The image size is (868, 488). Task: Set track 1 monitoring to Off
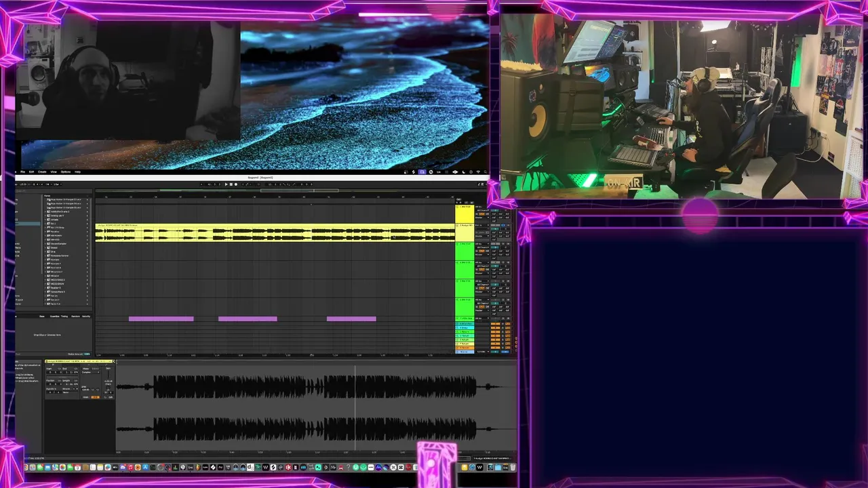(x=487, y=213)
